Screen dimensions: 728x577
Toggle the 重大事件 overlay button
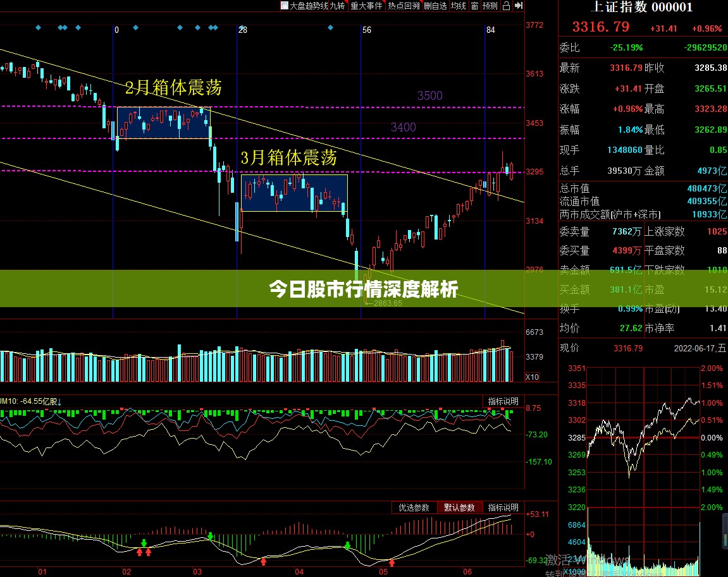[366, 6]
